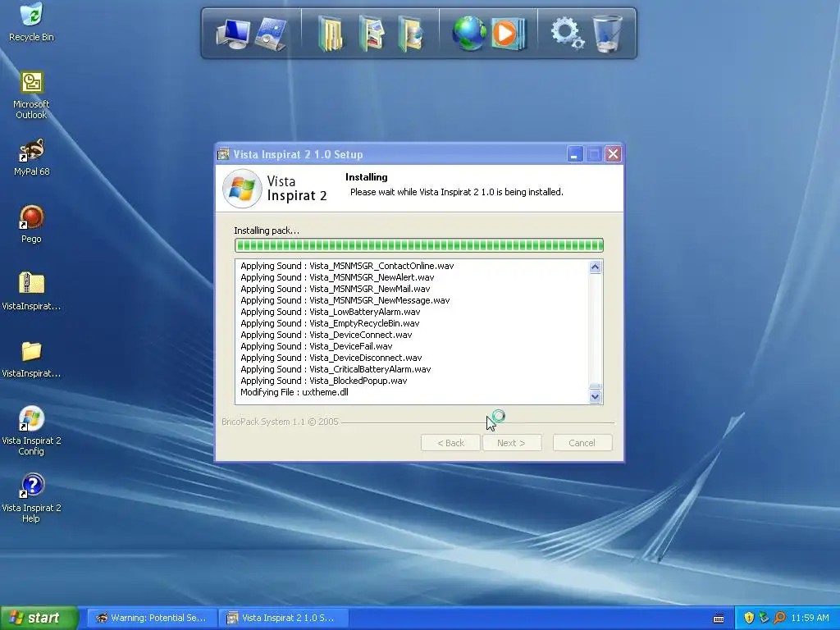Click the green installation progress bar
This screenshot has width=840, height=630.
tap(419, 245)
